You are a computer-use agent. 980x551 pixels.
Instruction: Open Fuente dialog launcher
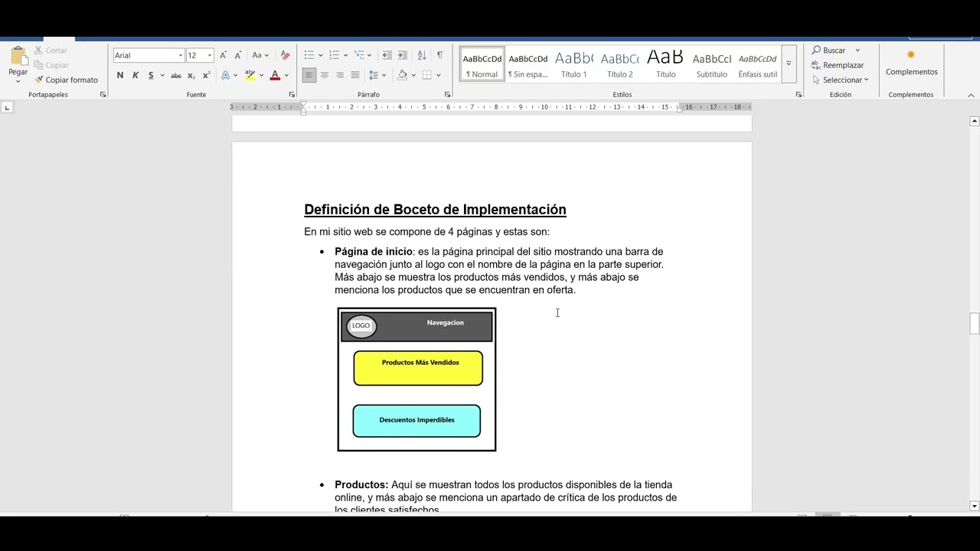tap(292, 95)
